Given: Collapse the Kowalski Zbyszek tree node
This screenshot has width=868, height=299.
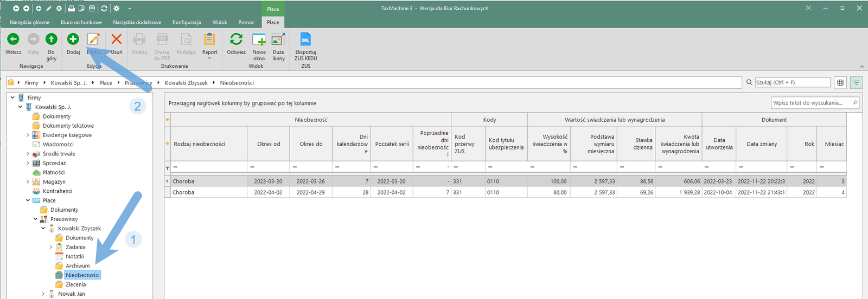Looking at the screenshot, I should (43, 229).
